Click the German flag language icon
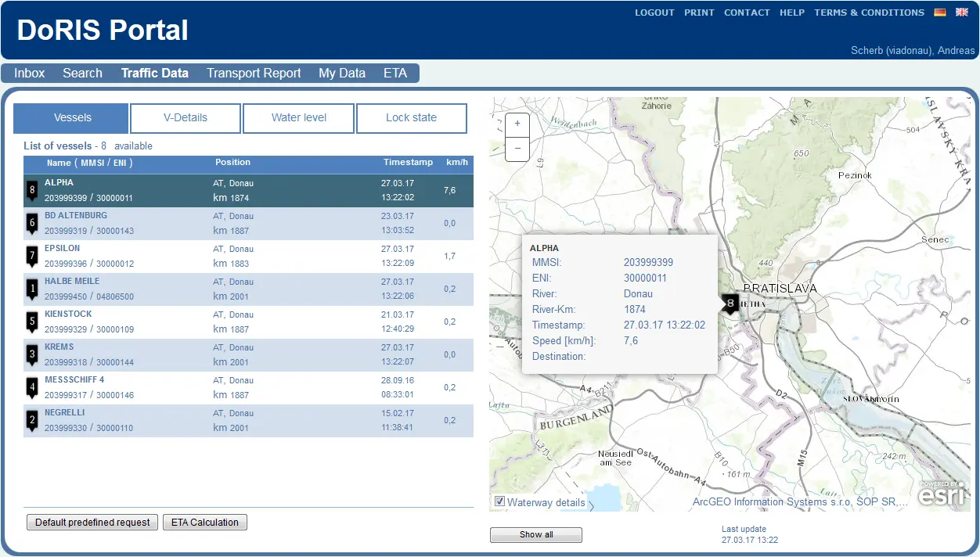980x557 pixels. [x=940, y=13]
